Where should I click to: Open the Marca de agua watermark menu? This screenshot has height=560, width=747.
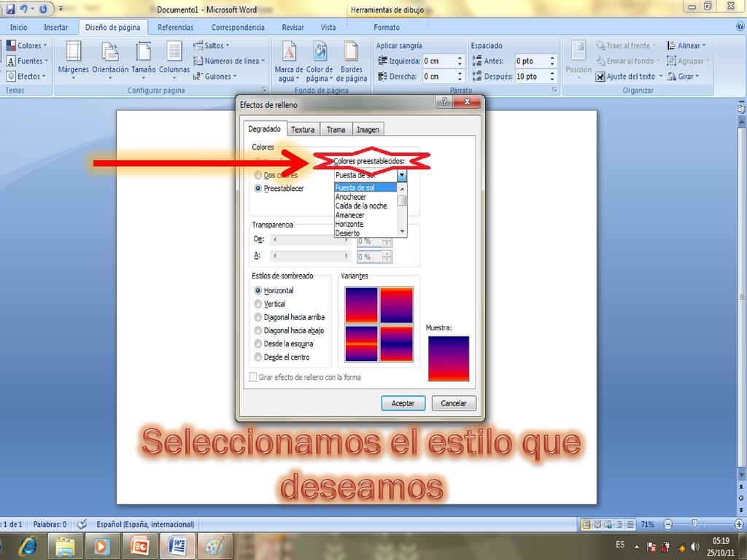(x=289, y=61)
